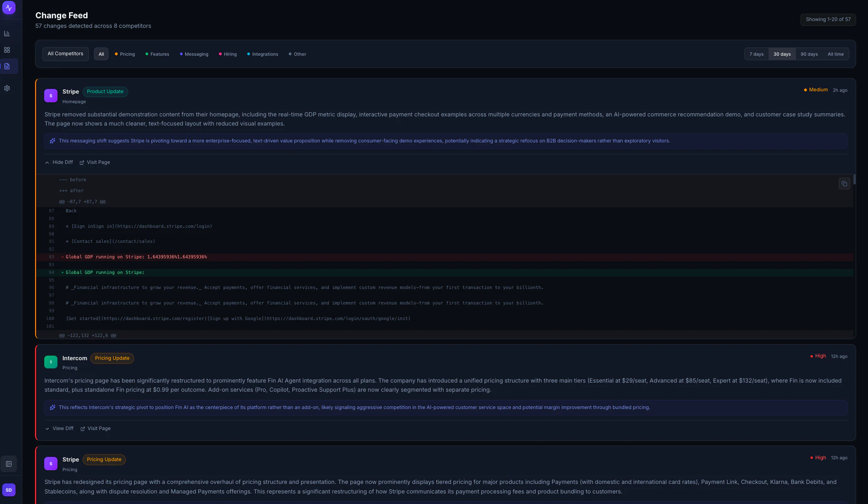This screenshot has height=504, width=868.
Task: Copy the diff with copy icon
Action: (844, 184)
